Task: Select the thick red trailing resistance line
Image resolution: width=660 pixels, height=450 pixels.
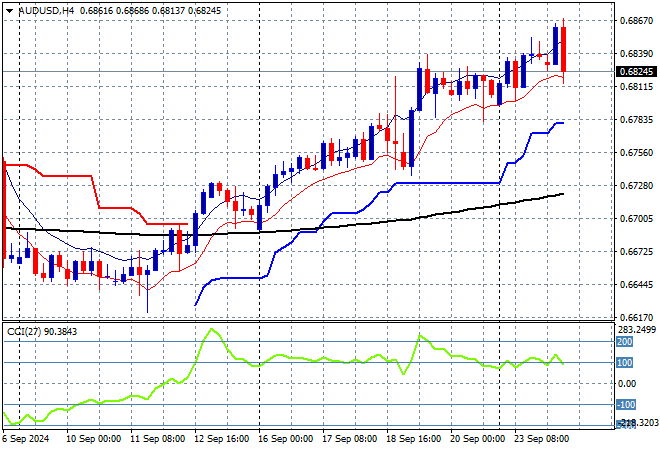Action: pyautogui.click(x=67, y=176)
